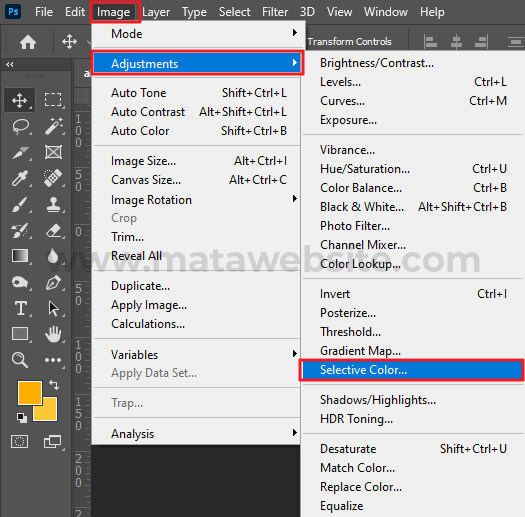Choose Black & White adjustment
This screenshot has width=525, height=517.
413,207
